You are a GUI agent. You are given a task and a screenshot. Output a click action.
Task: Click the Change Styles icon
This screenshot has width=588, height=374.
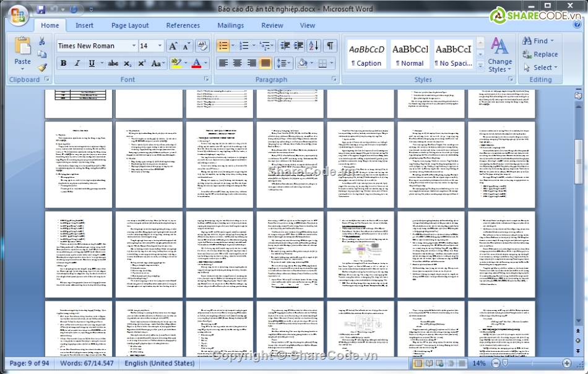pos(500,46)
